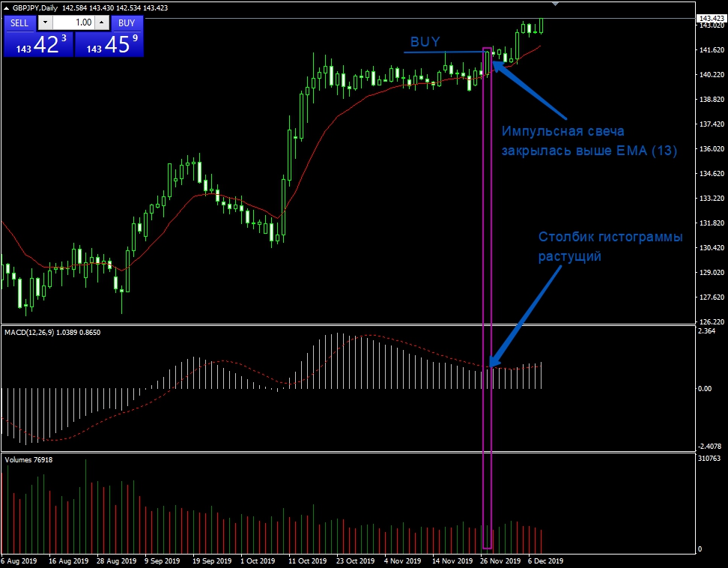Viewport: 728px width, 568px height.
Task: Click the BUY button in one-click trading panel
Action: (127, 22)
